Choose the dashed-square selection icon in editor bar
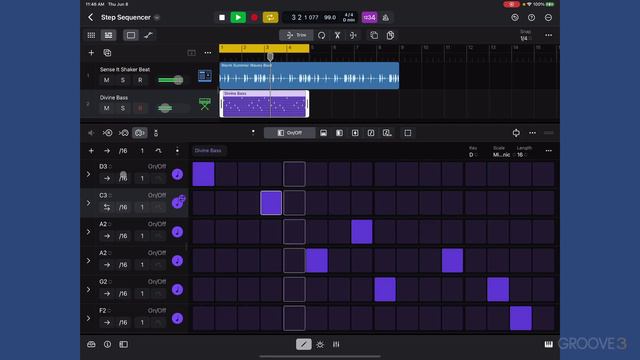The image size is (640, 360). [408, 133]
